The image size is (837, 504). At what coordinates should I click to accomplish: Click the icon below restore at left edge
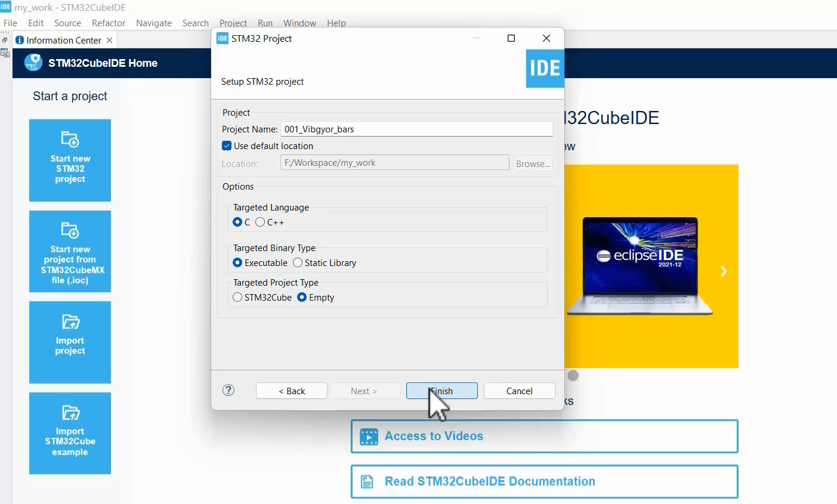click(x=5, y=52)
